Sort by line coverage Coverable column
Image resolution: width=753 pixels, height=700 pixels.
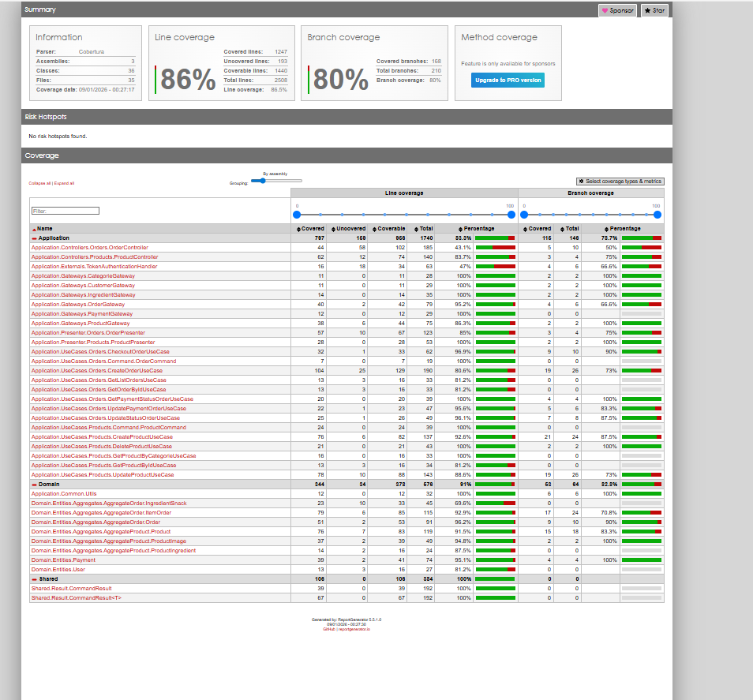point(389,228)
